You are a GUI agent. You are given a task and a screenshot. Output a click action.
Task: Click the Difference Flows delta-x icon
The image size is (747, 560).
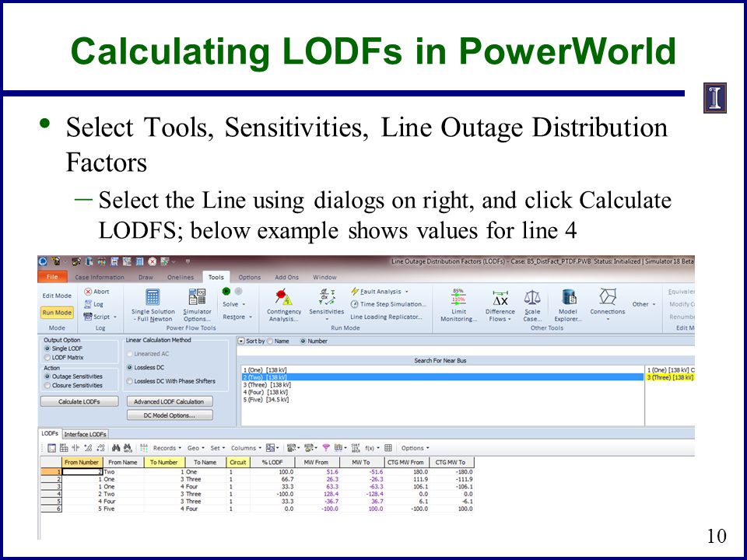point(500,298)
